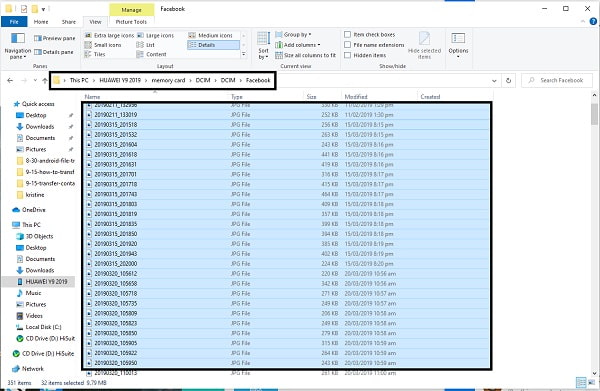Open the Share ribbon tab
The height and width of the screenshot is (391, 600).
point(69,22)
